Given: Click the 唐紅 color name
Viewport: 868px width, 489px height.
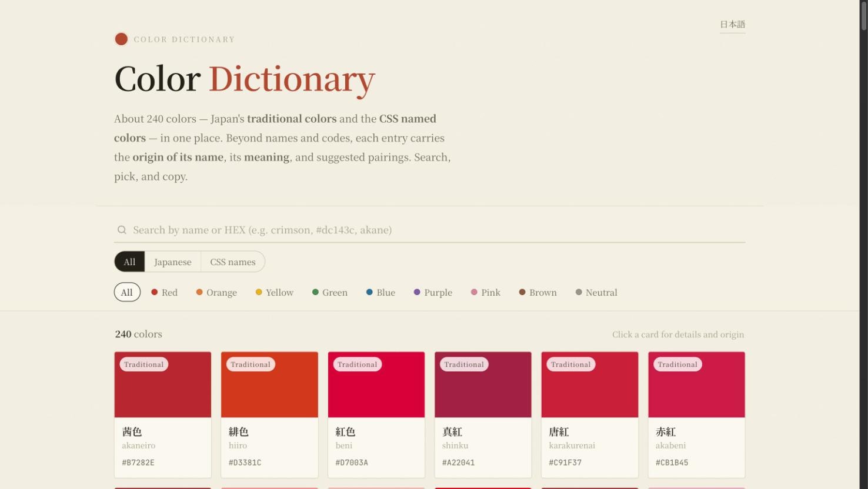Looking at the screenshot, I should tap(559, 432).
